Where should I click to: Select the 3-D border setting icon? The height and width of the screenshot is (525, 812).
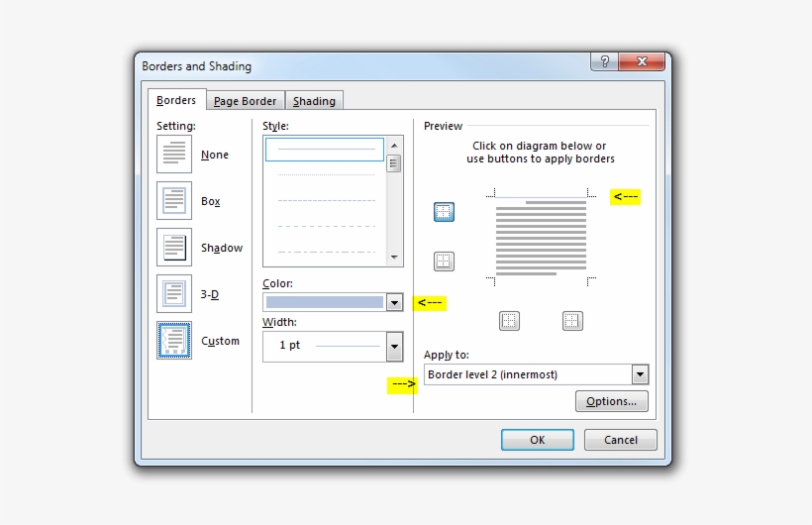174,294
